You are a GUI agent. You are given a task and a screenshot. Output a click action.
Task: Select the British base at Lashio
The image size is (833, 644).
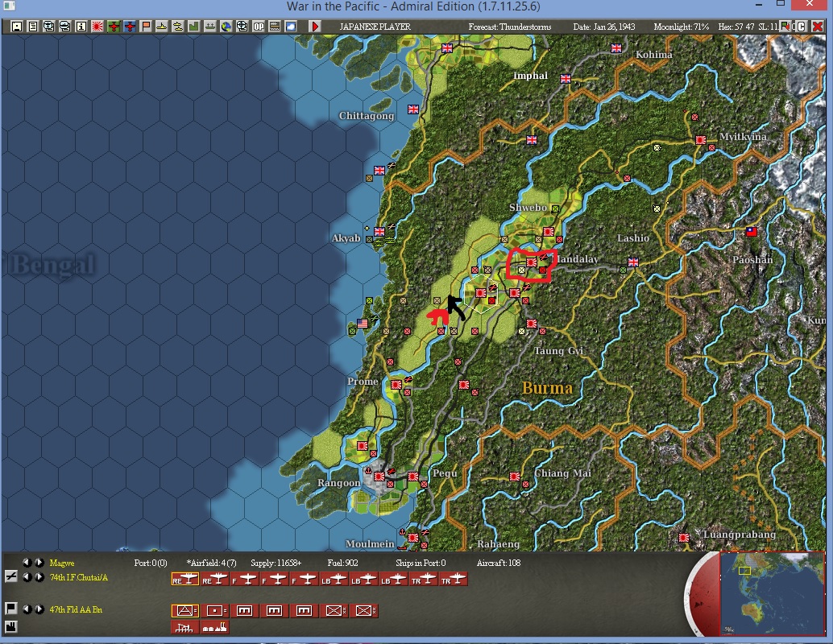(x=633, y=262)
